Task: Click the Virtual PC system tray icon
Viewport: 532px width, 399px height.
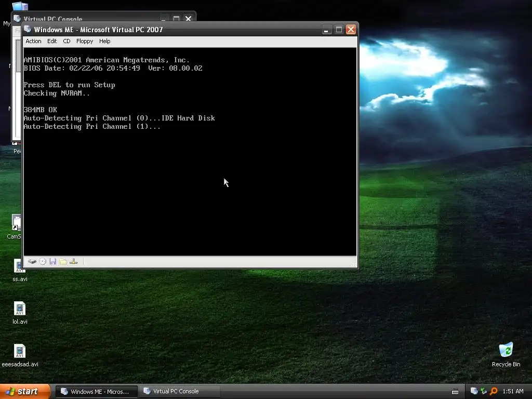Action: tap(474, 391)
